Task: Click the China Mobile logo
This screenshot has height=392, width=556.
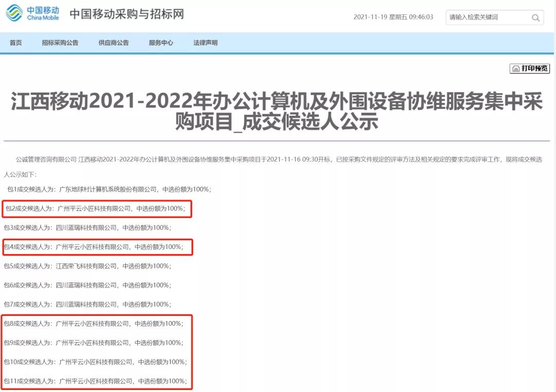Action: [32, 13]
